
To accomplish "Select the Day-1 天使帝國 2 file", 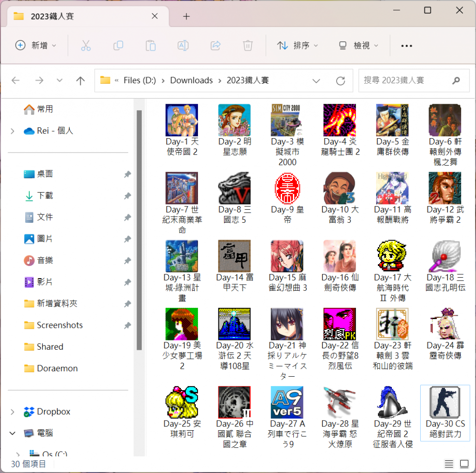I will tap(182, 130).
